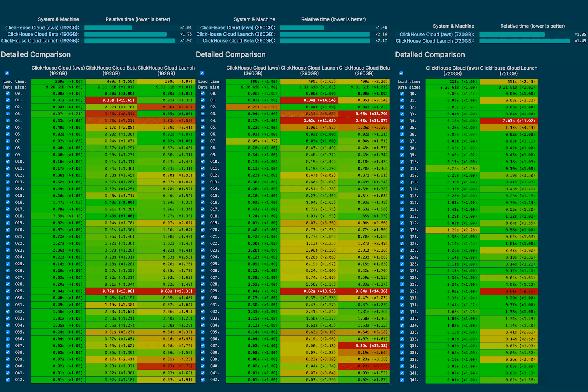Click the cell '8.31s (×1.34)'

[x=111, y=284]
